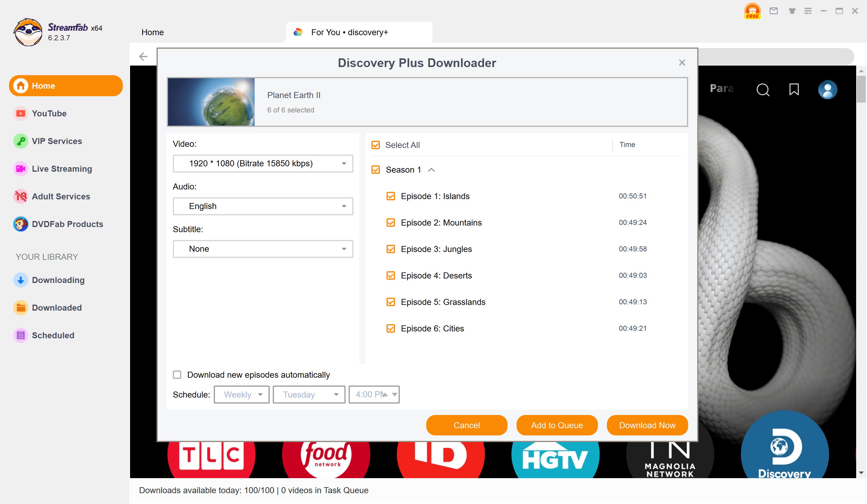The width and height of the screenshot is (867, 504).
Task: Click the mail envelope icon in the title bar
Action: pyautogui.click(x=773, y=11)
